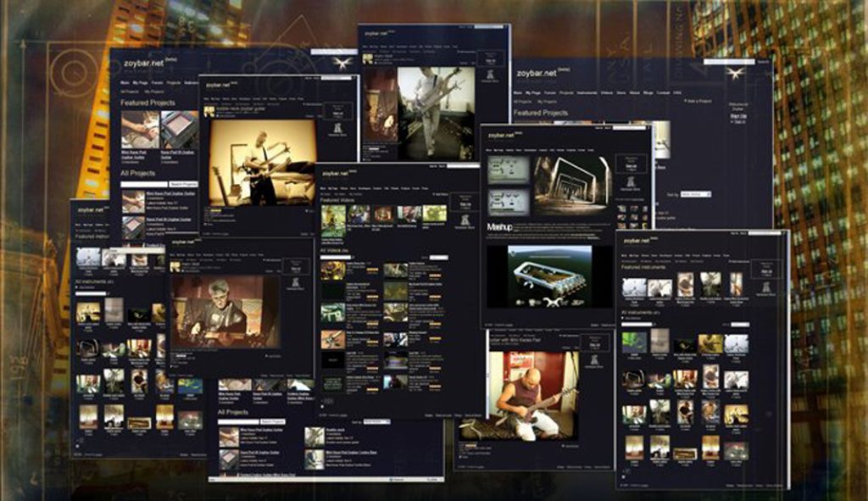Open the first Featured Projects thumbnail
This screenshot has width=868, height=501.
click(139, 129)
